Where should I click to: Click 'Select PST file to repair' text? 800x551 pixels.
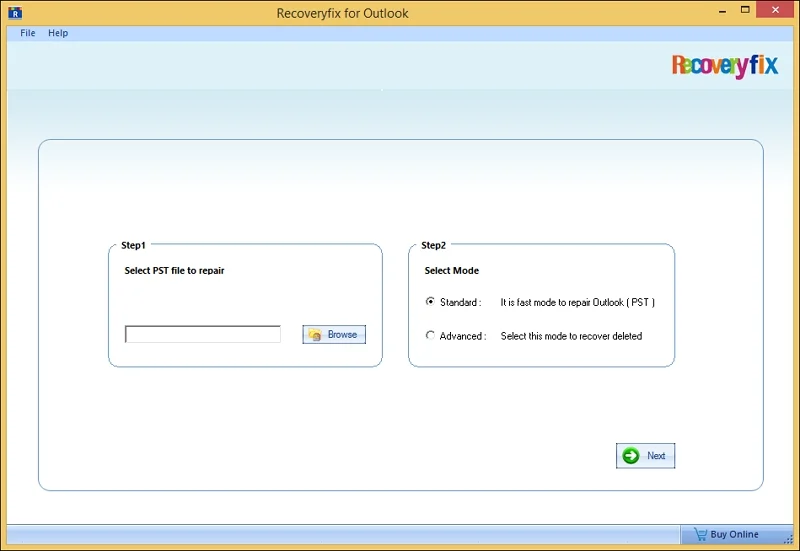[174, 270]
